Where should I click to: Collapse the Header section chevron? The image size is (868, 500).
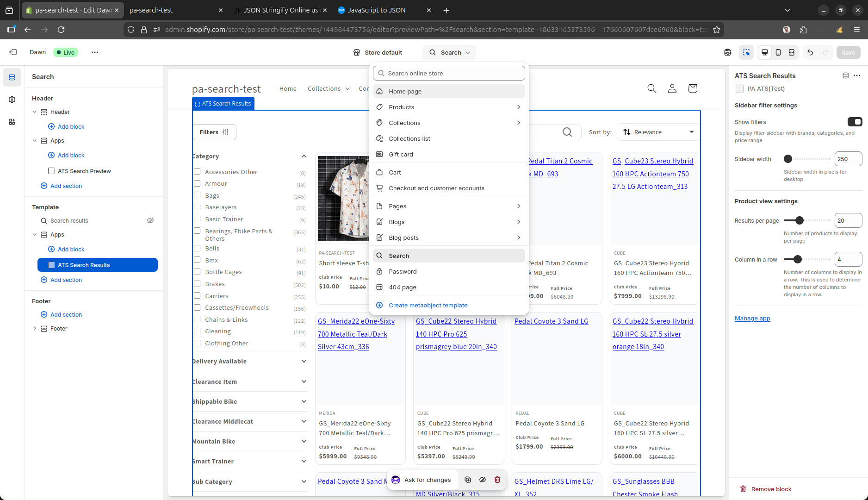[34, 112]
